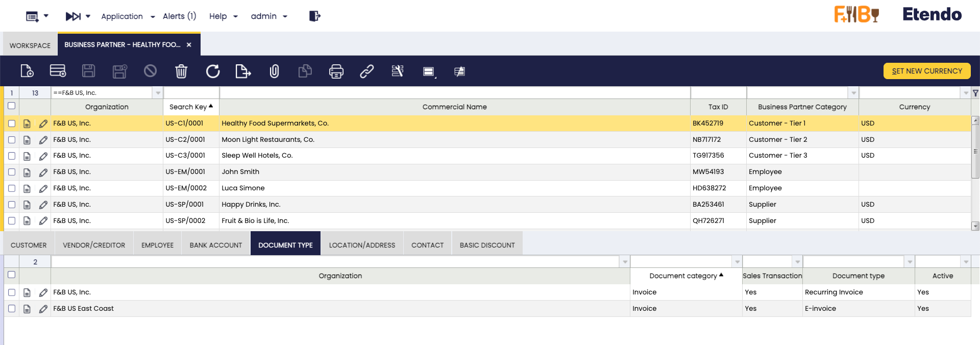Open the Workspace tab
Image resolution: width=980 pixels, height=345 pixels.
(x=30, y=45)
